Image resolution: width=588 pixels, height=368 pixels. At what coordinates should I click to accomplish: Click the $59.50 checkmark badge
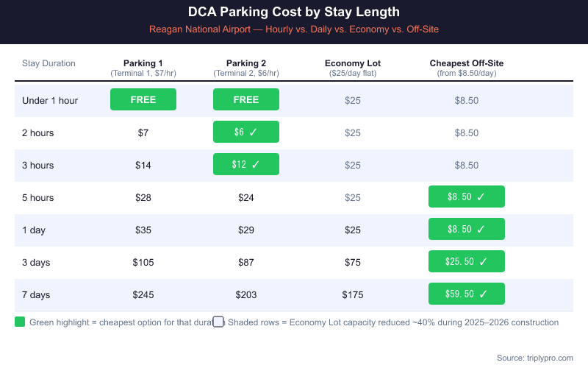467,294
